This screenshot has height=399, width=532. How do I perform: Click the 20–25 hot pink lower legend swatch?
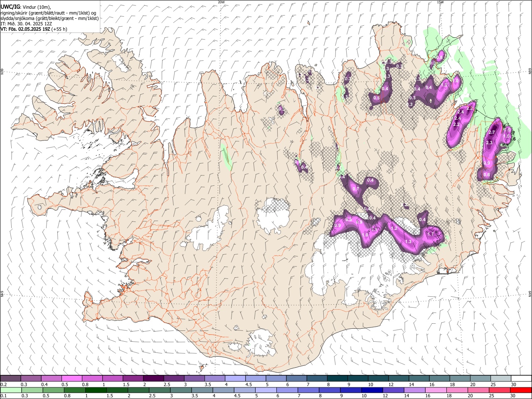pyautogui.click(x=478, y=390)
